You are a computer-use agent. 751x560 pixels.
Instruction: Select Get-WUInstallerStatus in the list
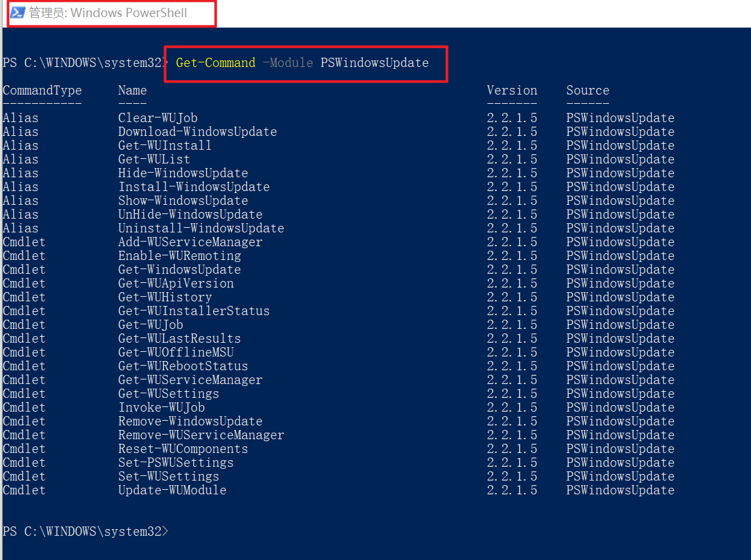point(194,311)
